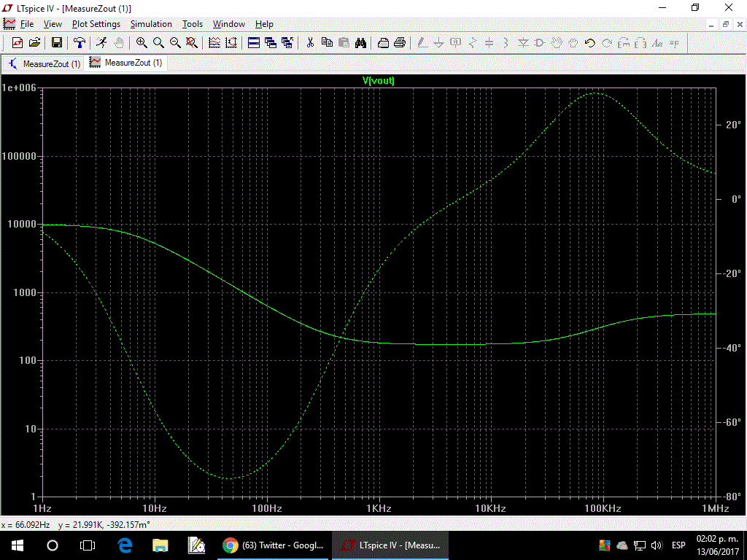Click the Mirror component icon
This screenshot has width=747, height=560.
point(640,43)
